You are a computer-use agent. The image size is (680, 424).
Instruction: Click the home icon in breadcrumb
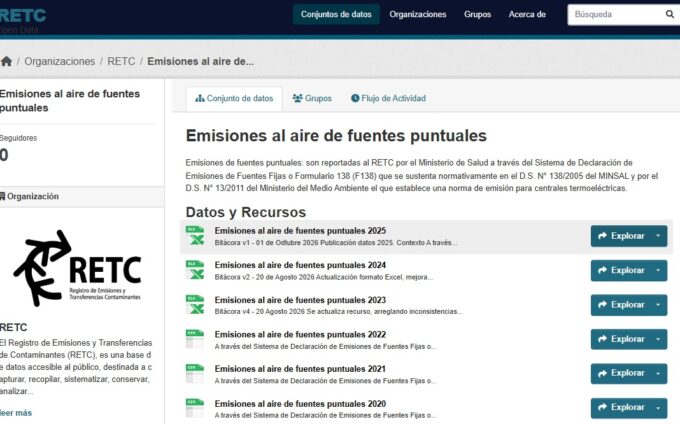click(x=6, y=61)
